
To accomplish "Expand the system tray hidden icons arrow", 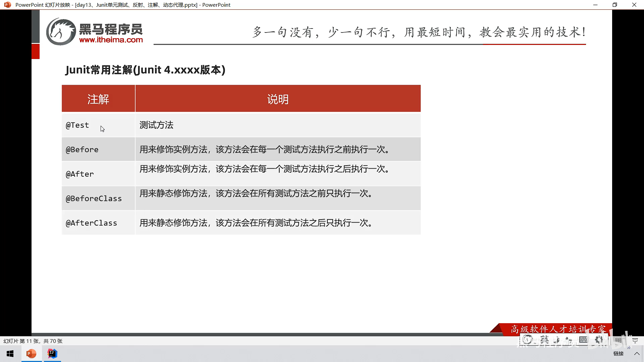I will [x=637, y=354].
